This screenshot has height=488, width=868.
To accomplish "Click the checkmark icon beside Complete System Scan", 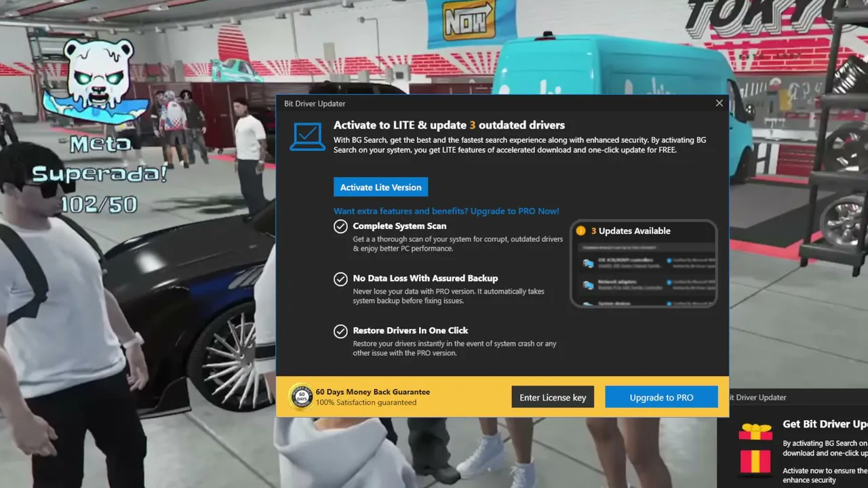I will coord(340,226).
